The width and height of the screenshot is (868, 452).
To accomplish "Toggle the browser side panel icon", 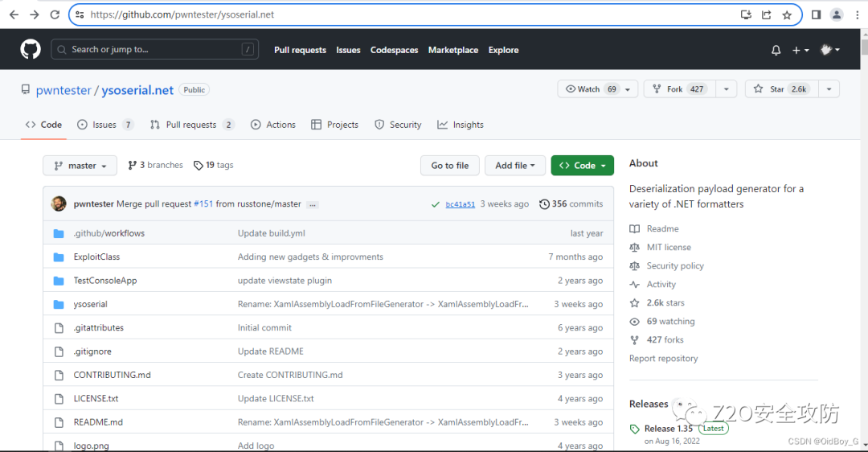I will click(x=816, y=15).
